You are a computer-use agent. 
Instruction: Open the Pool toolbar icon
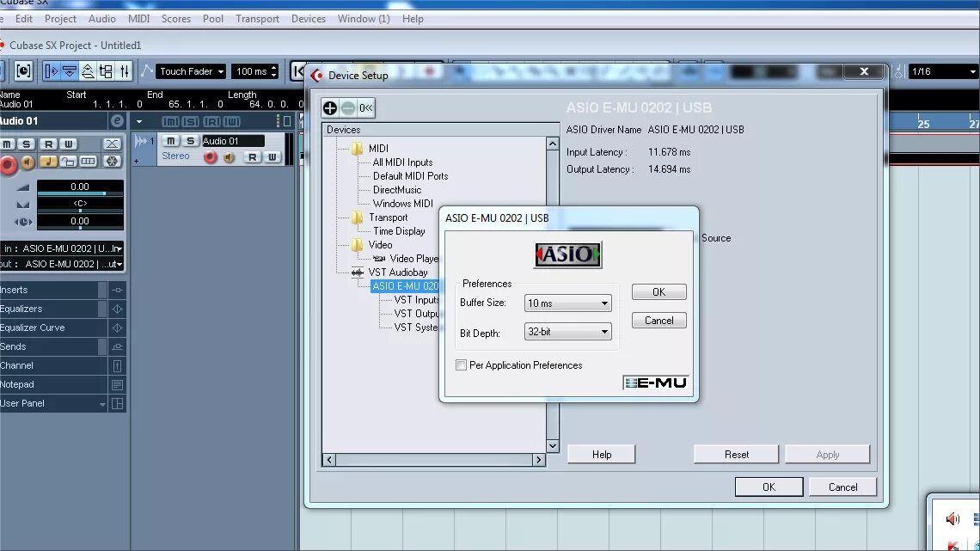coord(107,71)
